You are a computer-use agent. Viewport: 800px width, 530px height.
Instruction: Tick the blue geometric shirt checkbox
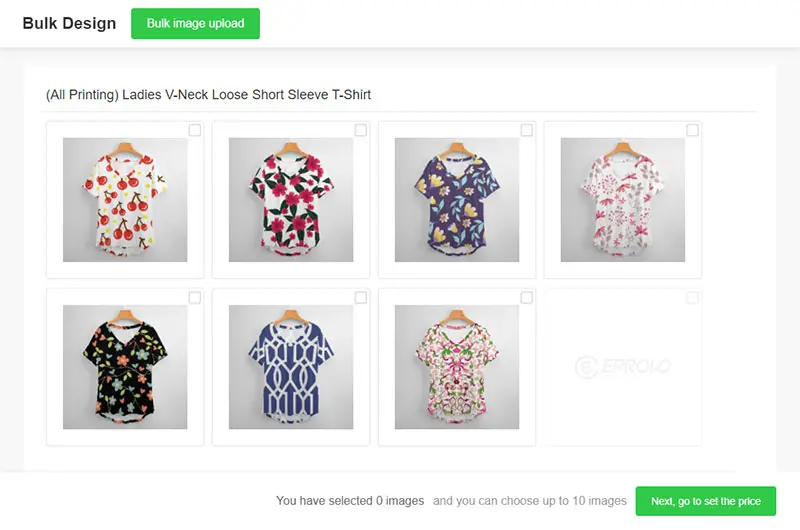click(361, 298)
